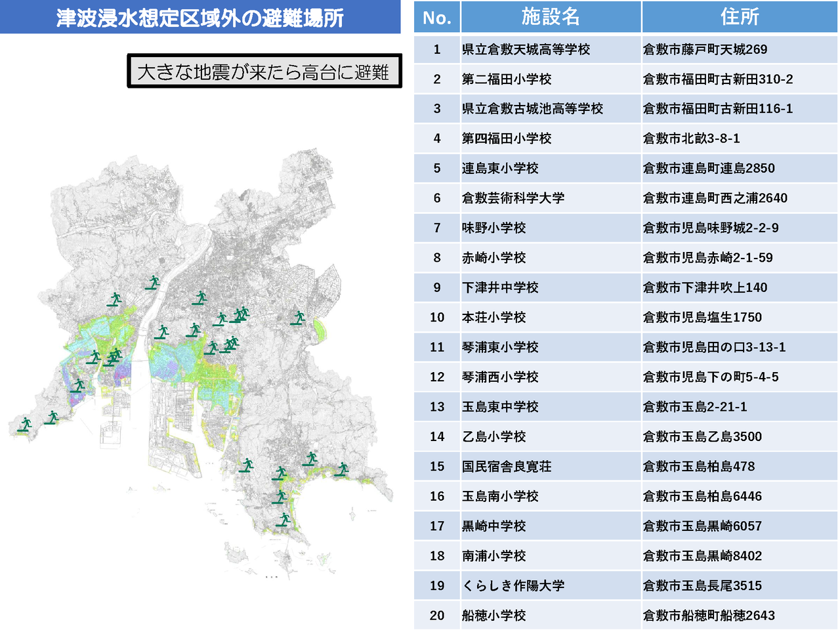Click the title 津波浸水想定区域外の避難場所
Image resolution: width=840 pixels, height=630 pixels.
click(200, 18)
